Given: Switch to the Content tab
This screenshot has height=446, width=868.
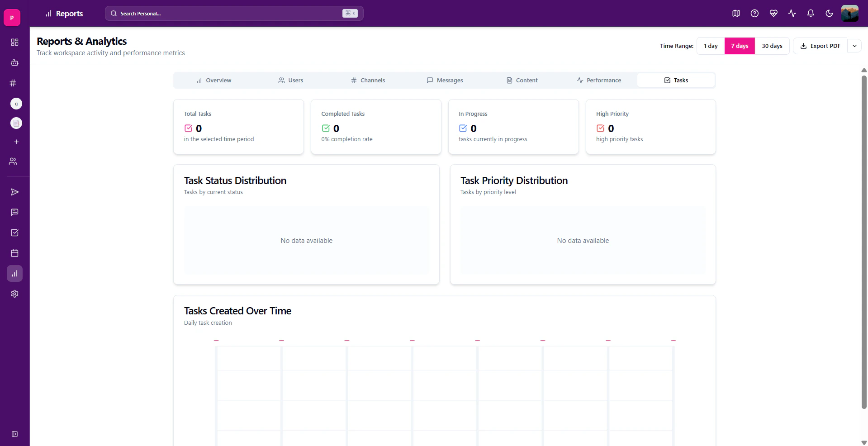Looking at the screenshot, I should coord(522,81).
